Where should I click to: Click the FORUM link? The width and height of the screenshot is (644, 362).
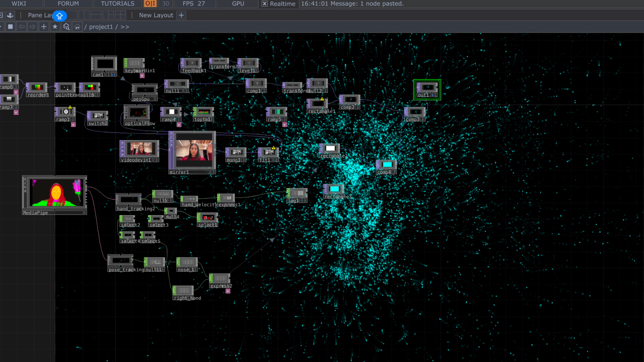(x=68, y=4)
